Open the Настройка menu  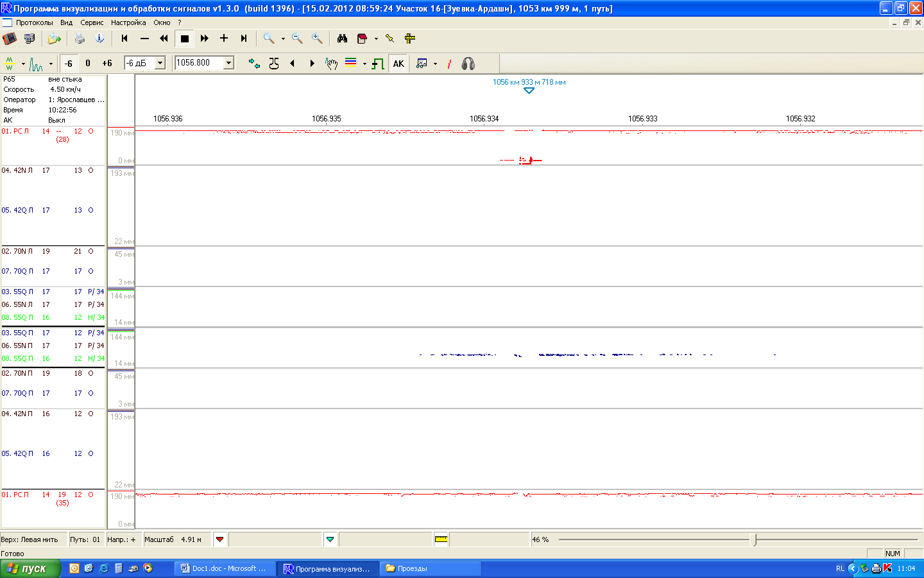click(128, 22)
